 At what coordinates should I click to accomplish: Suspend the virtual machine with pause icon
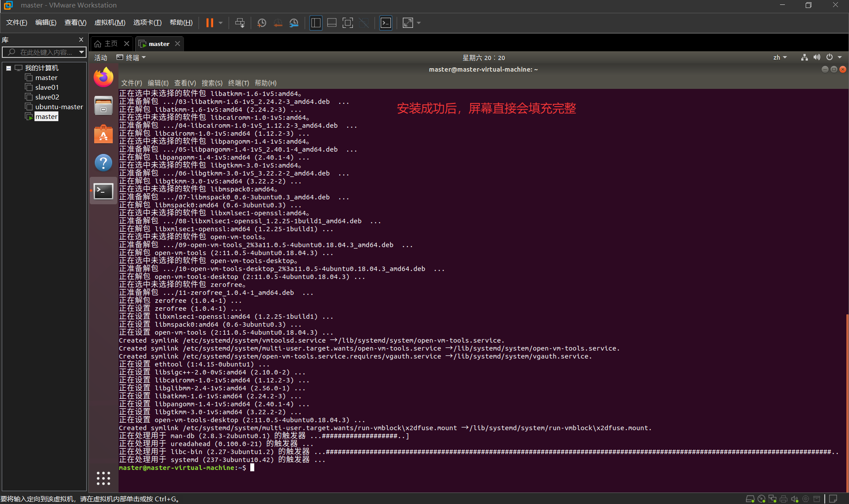[210, 23]
